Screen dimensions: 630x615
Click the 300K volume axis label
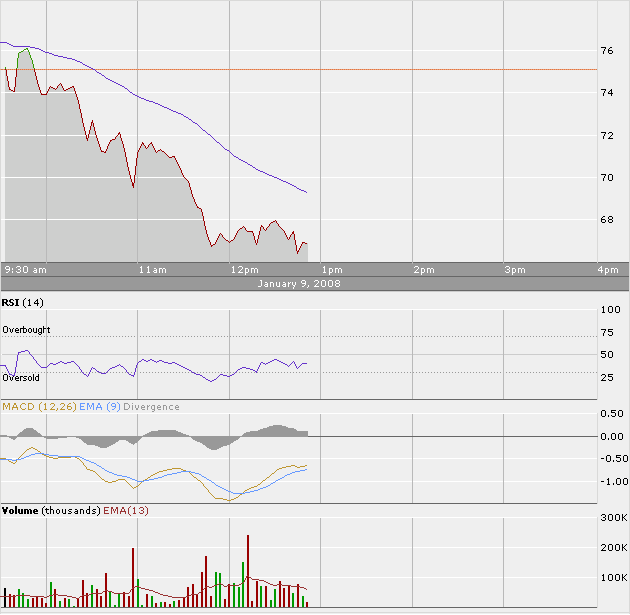[610, 518]
